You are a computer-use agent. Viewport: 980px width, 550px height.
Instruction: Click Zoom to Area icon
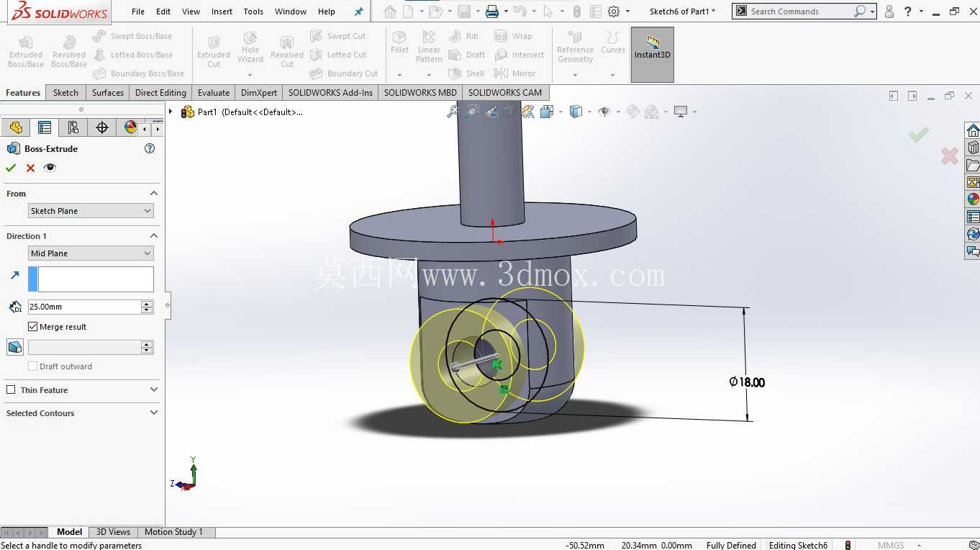coord(472,112)
